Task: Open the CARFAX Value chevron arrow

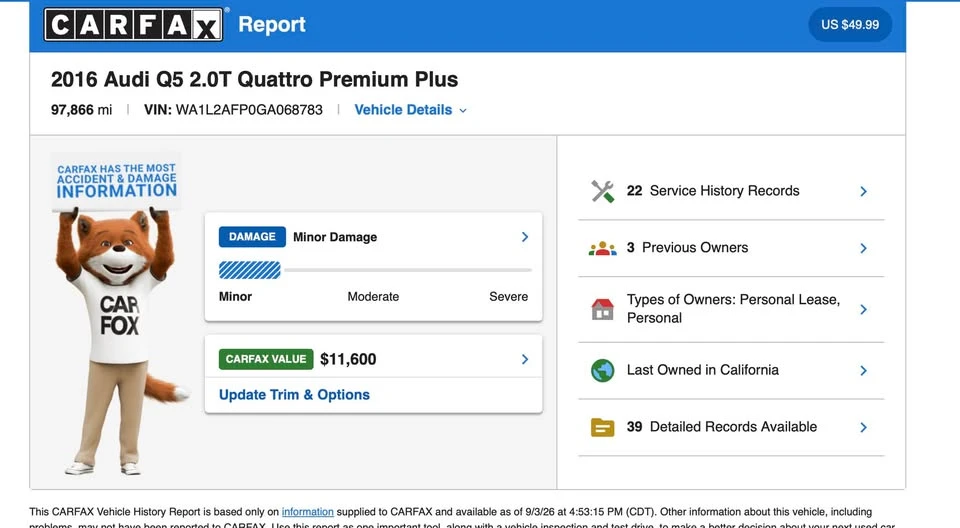Action: 525,359
